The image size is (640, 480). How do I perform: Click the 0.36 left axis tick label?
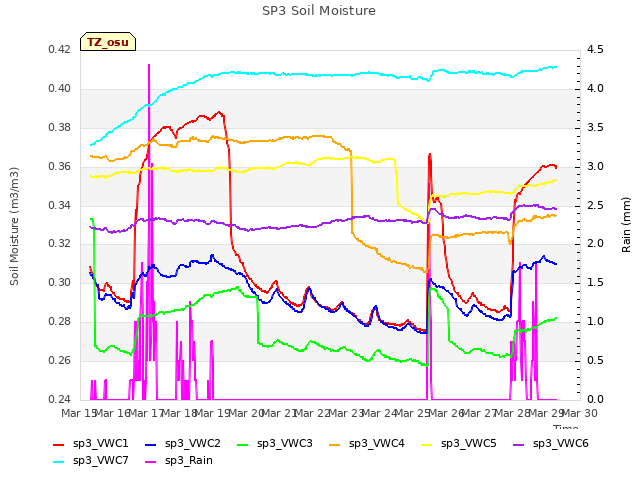tap(59, 167)
